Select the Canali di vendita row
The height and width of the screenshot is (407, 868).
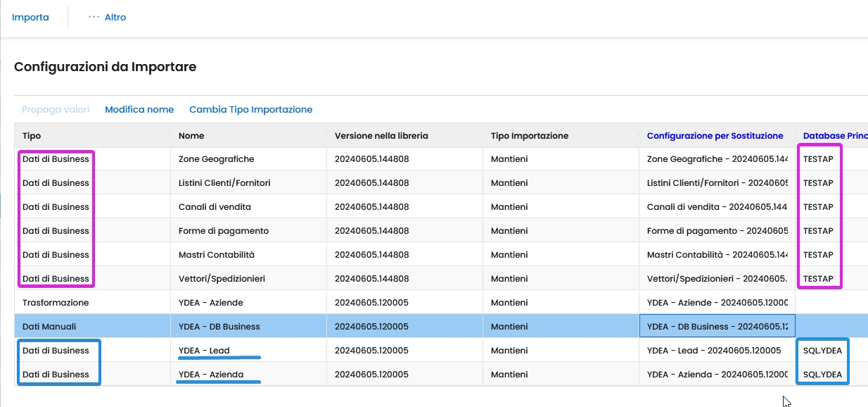pyautogui.click(x=215, y=207)
